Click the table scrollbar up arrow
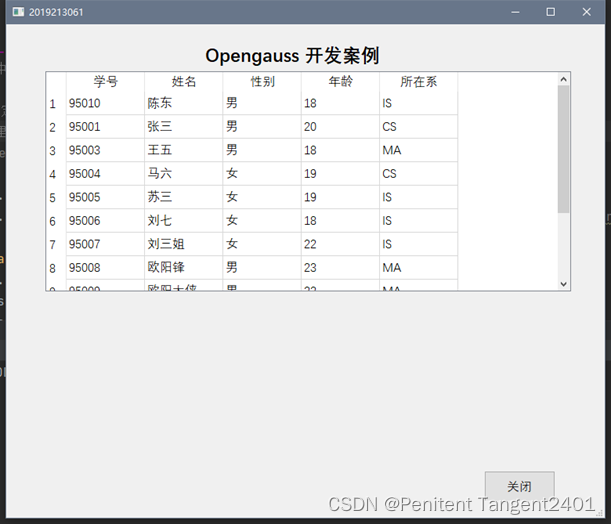 click(563, 79)
